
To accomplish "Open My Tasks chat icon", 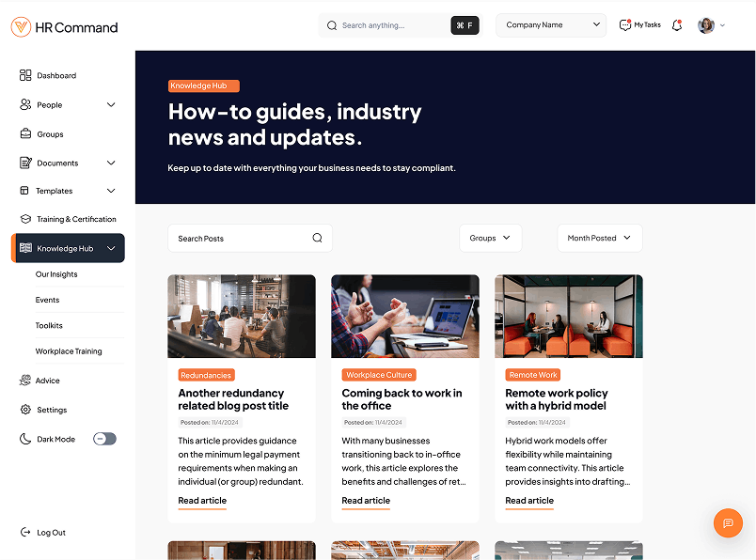I will 625,24.
